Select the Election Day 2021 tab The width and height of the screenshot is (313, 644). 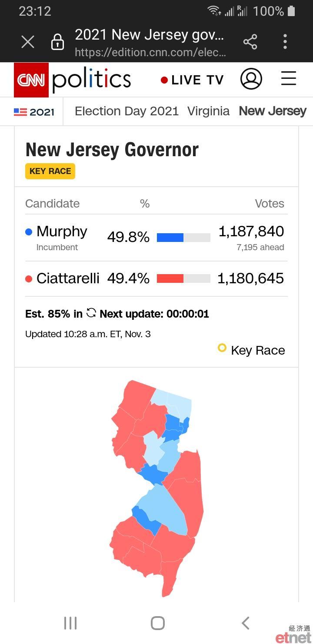pos(127,111)
